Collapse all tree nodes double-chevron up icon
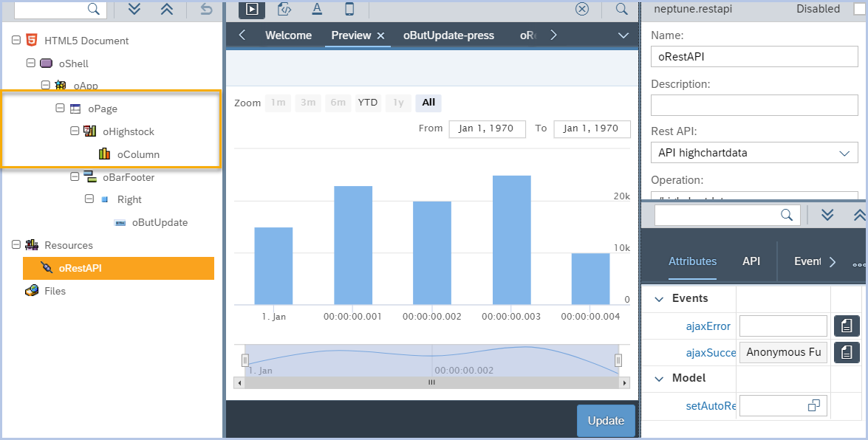The height and width of the screenshot is (440, 868). [x=167, y=9]
